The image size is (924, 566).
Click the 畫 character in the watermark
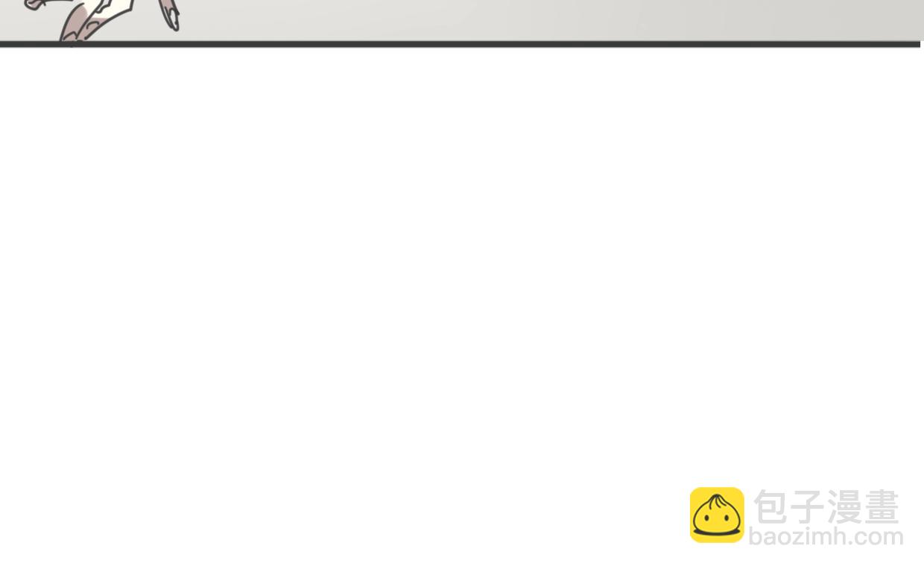click(882, 507)
